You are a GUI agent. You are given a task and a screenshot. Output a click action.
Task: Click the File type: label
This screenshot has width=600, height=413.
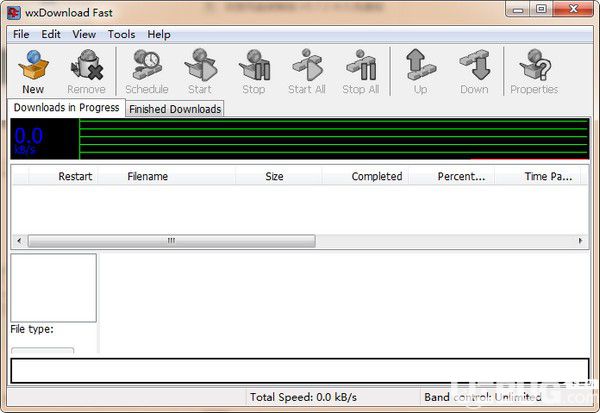coord(32,329)
